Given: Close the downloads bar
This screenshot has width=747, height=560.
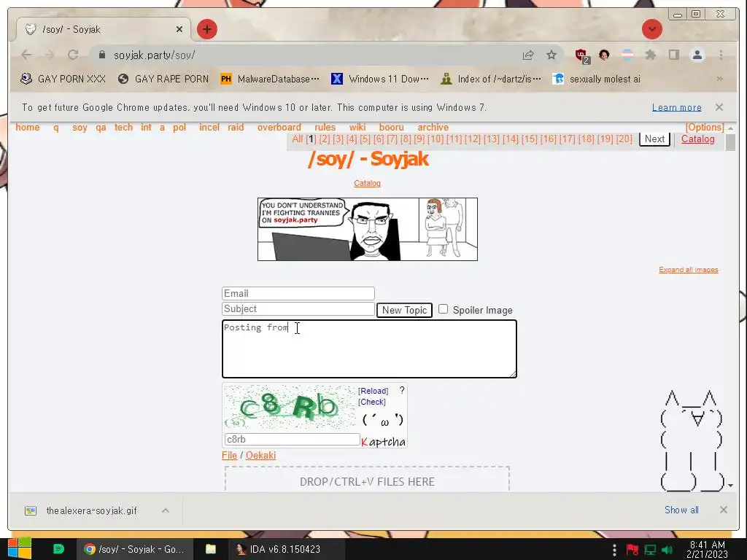Looking at the screenshot, I should point(723,510).
